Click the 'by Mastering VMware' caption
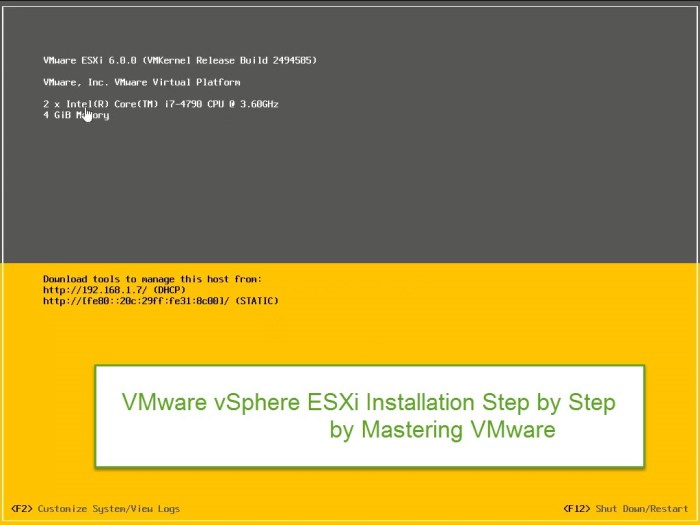700x525 pixels. (442, 429)
